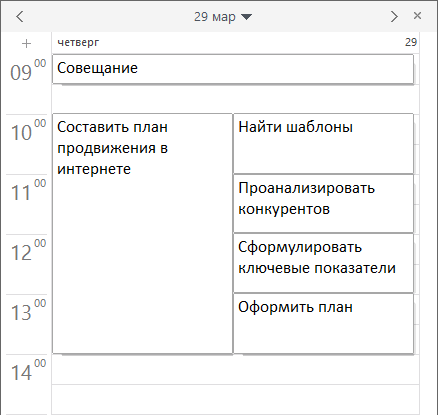This screenshot has width=438, height=415.
Task: Select the Составить план продвижения в интернете task
Action: (142, 233)
